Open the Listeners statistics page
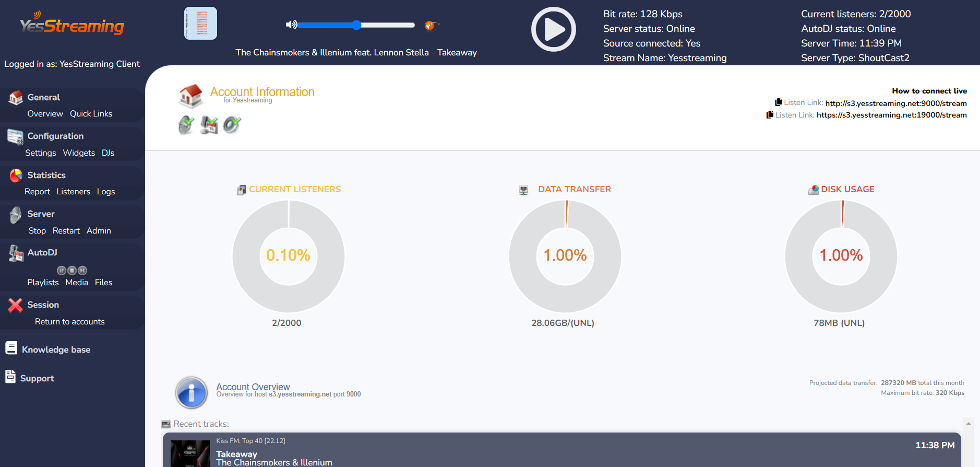980x467 pixels. 74,192
